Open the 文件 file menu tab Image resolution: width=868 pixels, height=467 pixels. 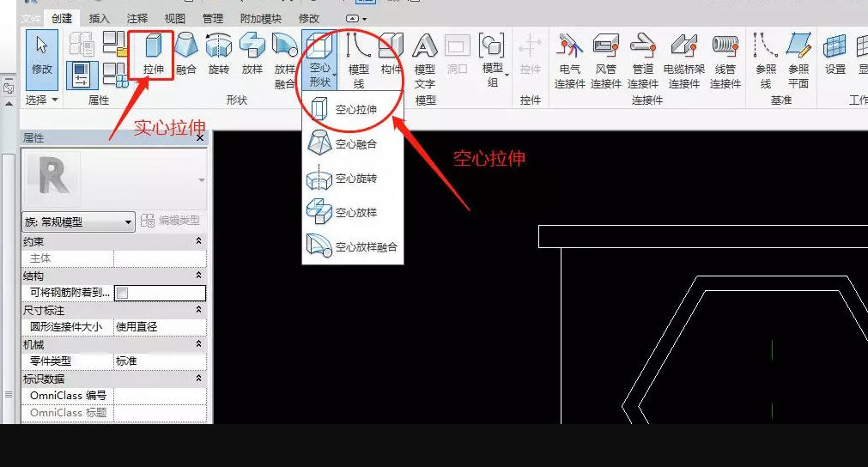[x=31, y=18]
